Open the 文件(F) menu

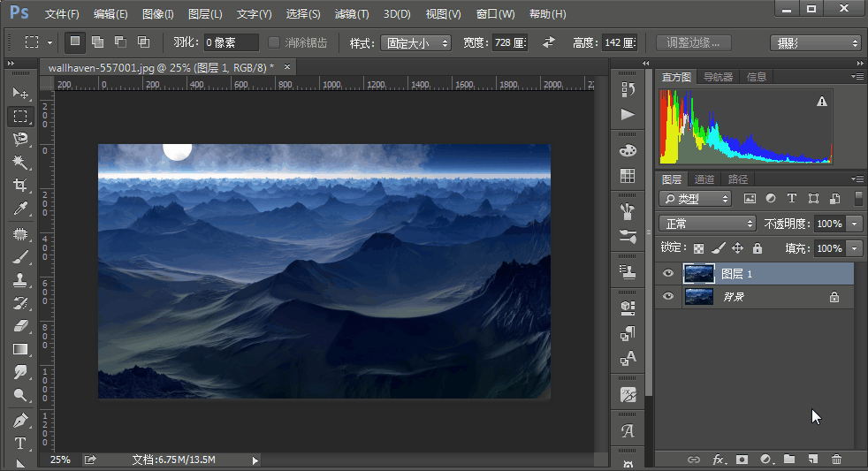click(62, 14)
